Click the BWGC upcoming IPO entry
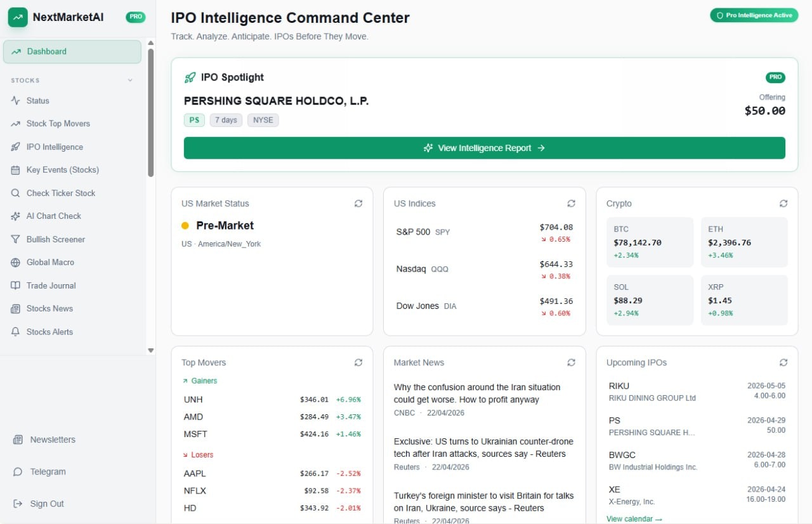This screenshot has height=524, width=812. tap(697, 461)
